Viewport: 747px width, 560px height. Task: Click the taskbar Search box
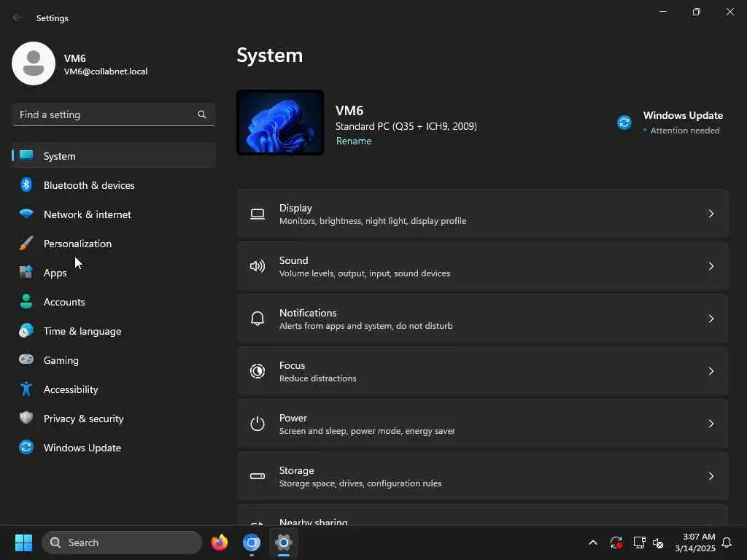pos(122,542)
